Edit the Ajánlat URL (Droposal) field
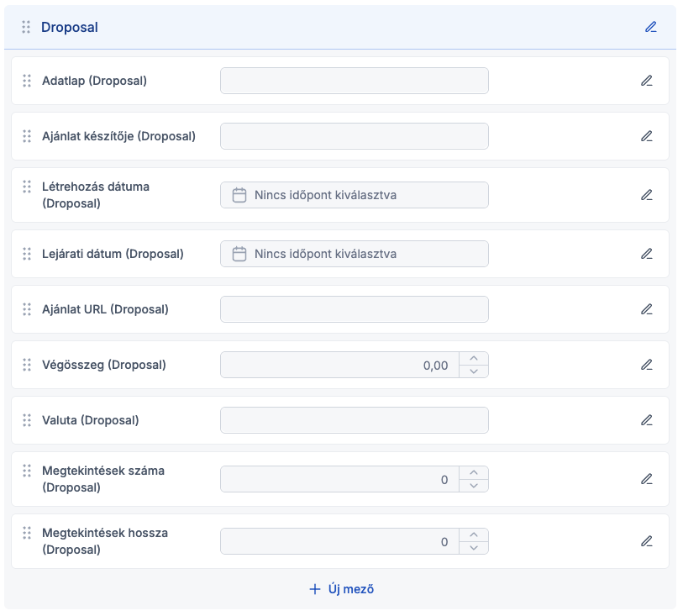The height and width of the screenshot is (616, 683). pos(646,309)
